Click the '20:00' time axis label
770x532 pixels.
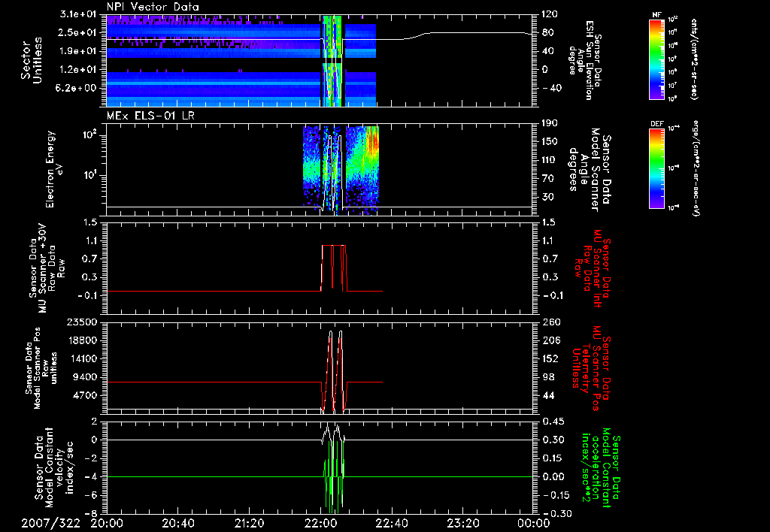pos(107,523)
